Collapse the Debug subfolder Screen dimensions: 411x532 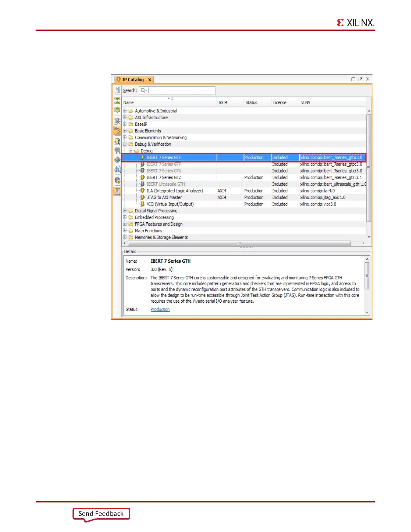[x=131, y=151]
